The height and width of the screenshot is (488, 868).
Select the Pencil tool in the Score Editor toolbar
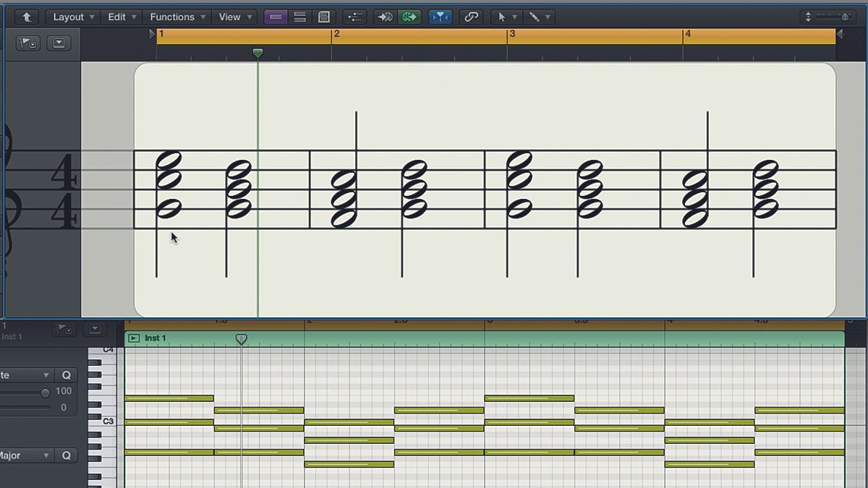[535, 17]
